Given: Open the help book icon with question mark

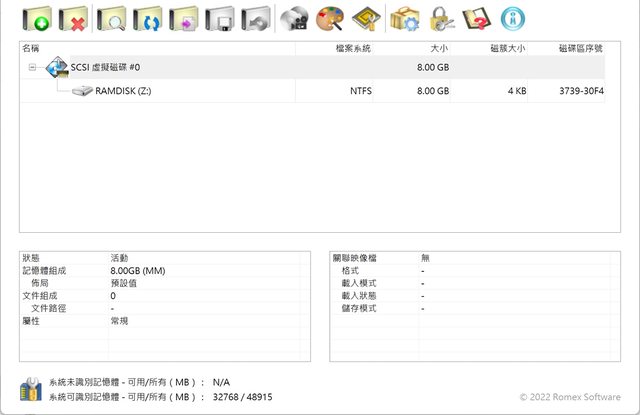Looking at the screenshot, I should click(x=476, y=18).
